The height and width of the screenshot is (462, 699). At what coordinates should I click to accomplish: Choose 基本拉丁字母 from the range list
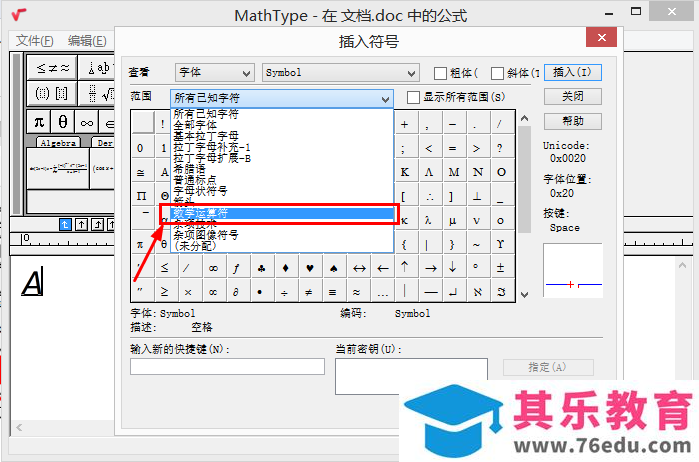282,136
